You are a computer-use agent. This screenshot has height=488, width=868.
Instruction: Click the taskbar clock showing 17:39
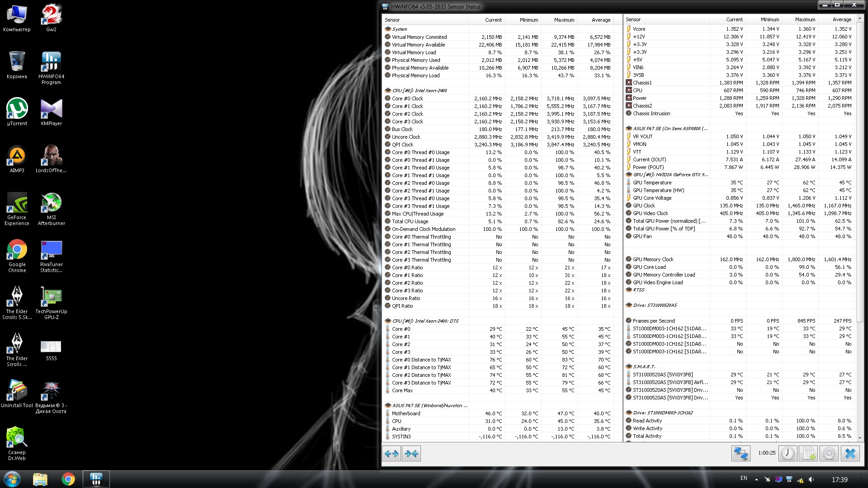[840, 479]
